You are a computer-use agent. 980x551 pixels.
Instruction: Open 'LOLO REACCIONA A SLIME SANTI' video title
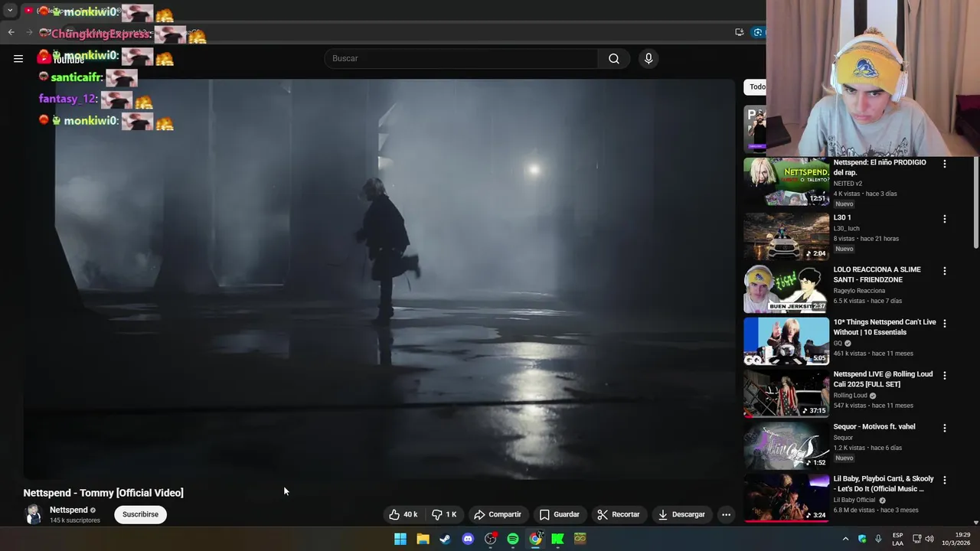pos(877,275)
